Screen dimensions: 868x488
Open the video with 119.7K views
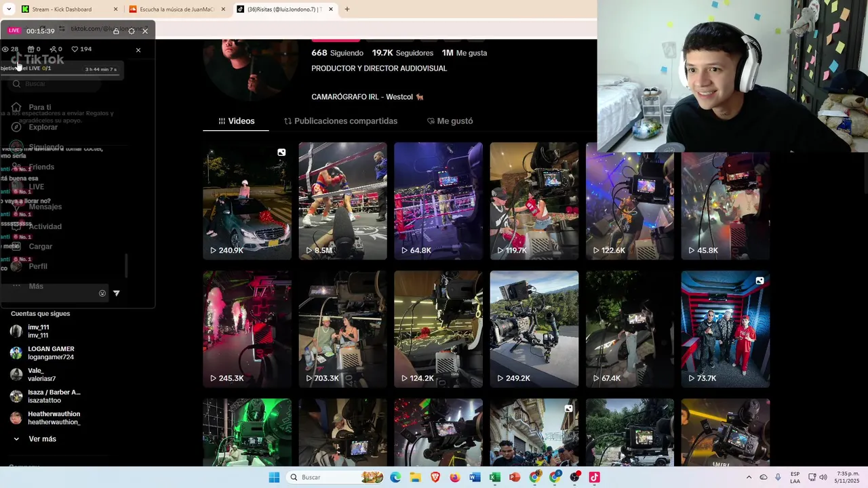tap(534, 201)
